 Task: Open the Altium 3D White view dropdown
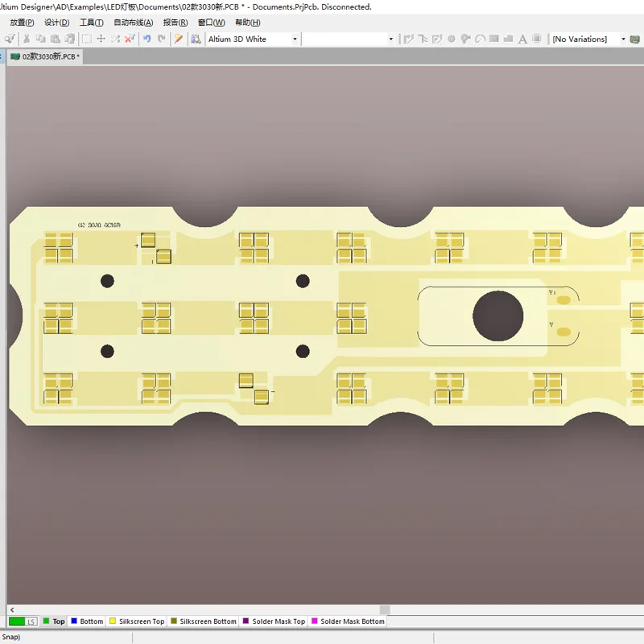coord(295,39)
